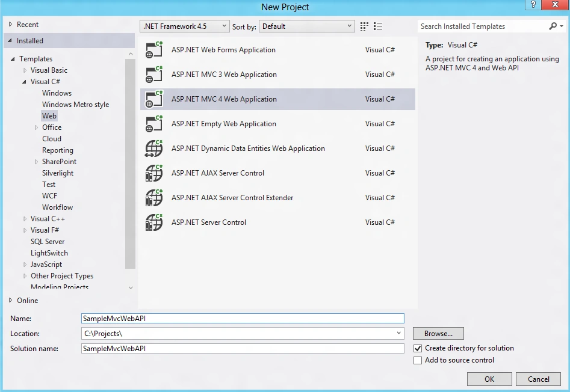
Task: Click the templates tree scroll down arrow
Action: [x=131, y=287]
